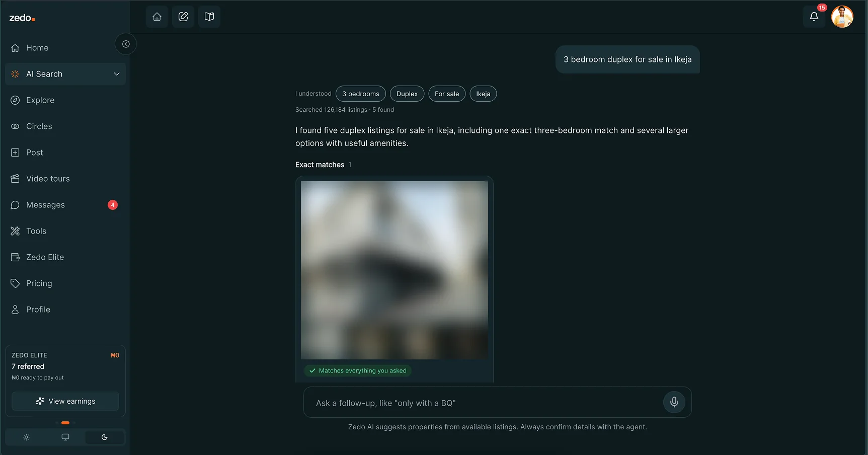Click the For sale filter chip

coord(447,94)
